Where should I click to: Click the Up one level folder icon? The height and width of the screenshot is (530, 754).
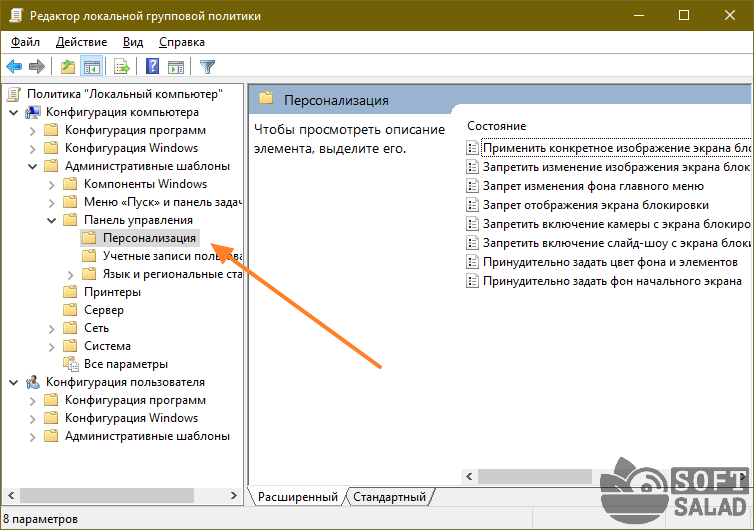(x=68, y=66)
